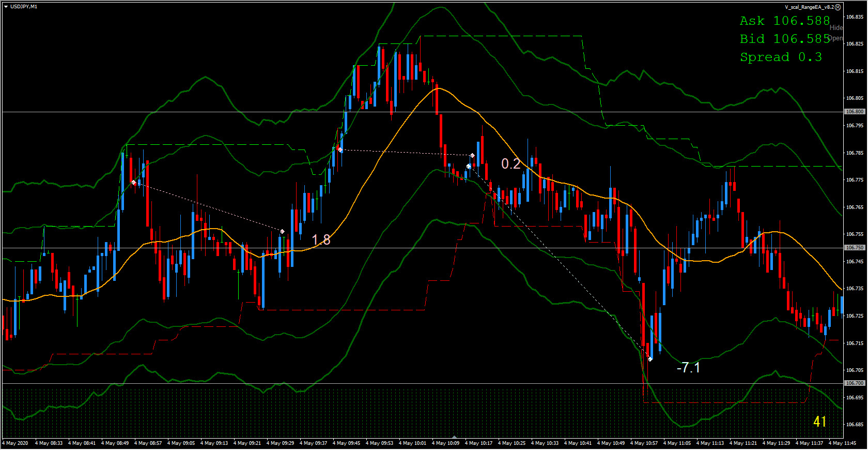Click price scale value 106.685
The height and width of the screenshot is (450, 868).
click(x=855, y=425)
